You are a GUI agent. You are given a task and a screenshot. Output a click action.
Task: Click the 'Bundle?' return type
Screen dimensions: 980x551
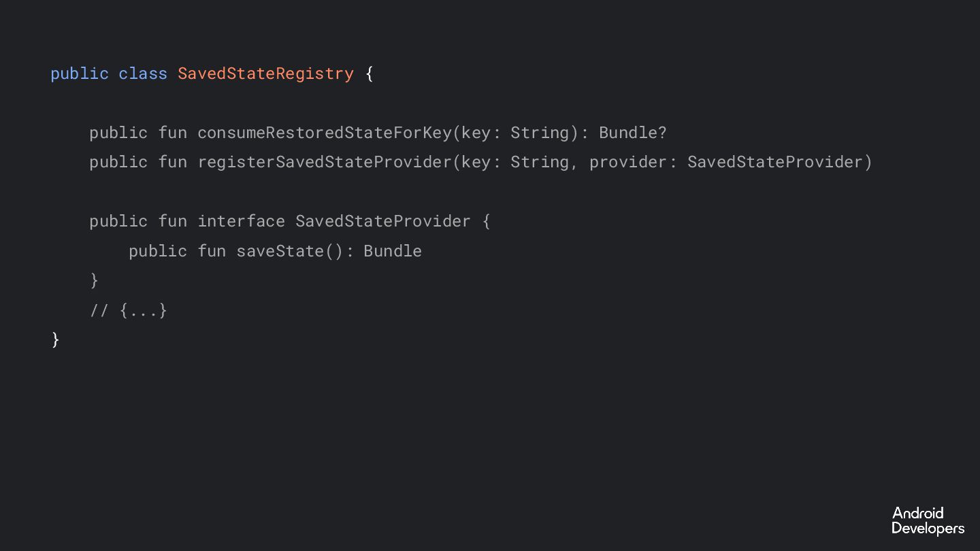(x=632, y=133)
